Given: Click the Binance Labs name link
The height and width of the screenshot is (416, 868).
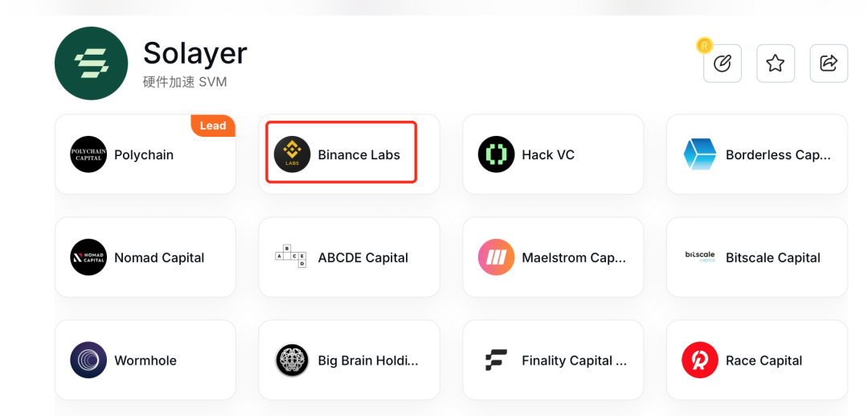Looking at the screenshot, I should 358,154.
